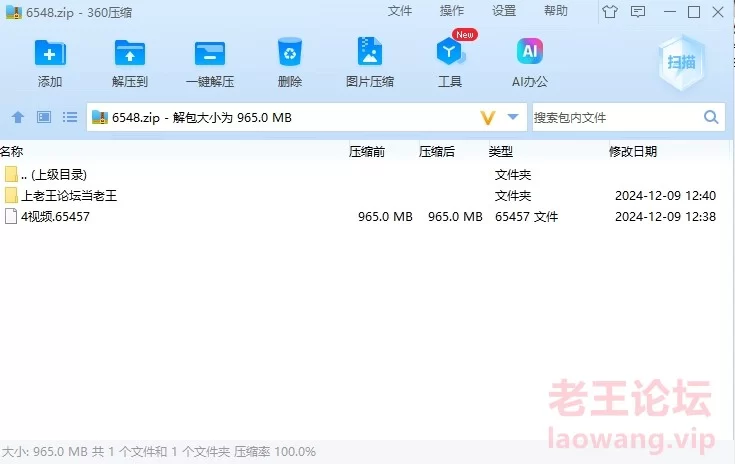This screenshot has width=735, height=464.
Task: Click the 删除 (Delete) recycle icon
Action: click(290, 52)
